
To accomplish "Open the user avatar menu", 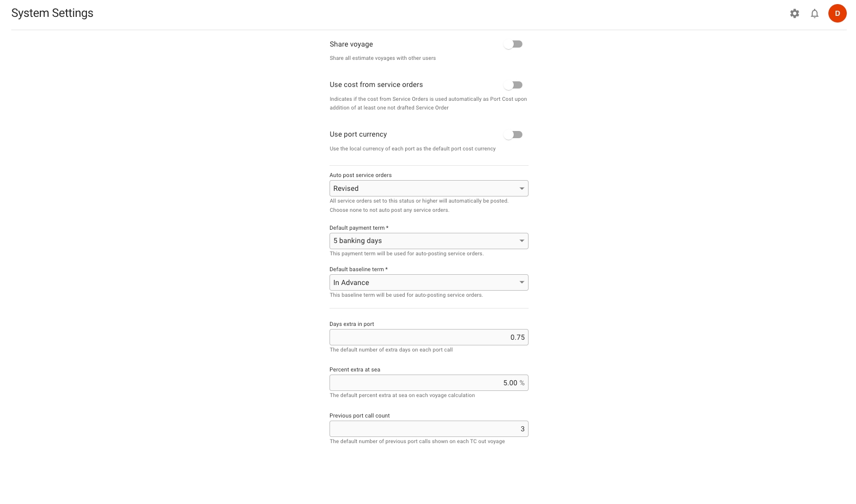I will click(x=837, y=13).
